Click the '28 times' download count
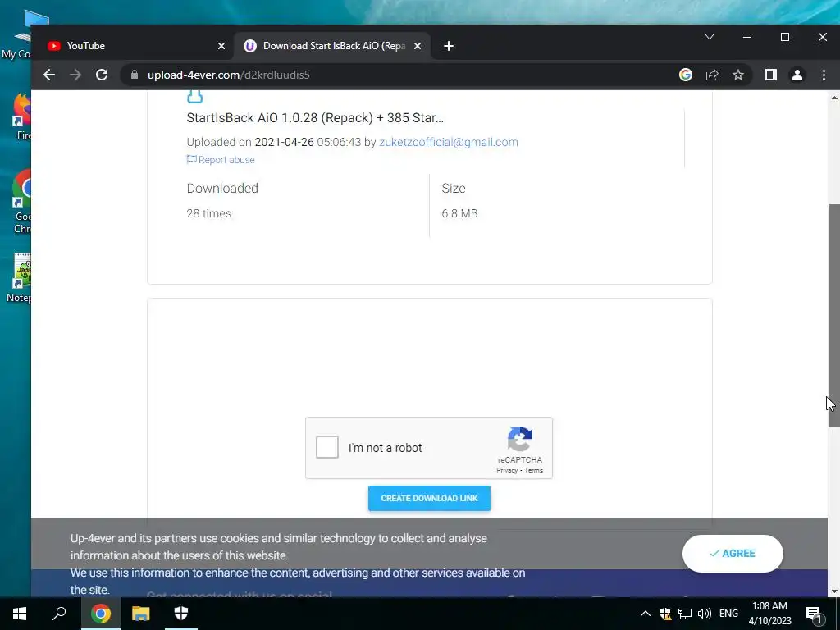The height and width of the screenshot is (630, 840). pyautogui.click(x=209, y=213)
